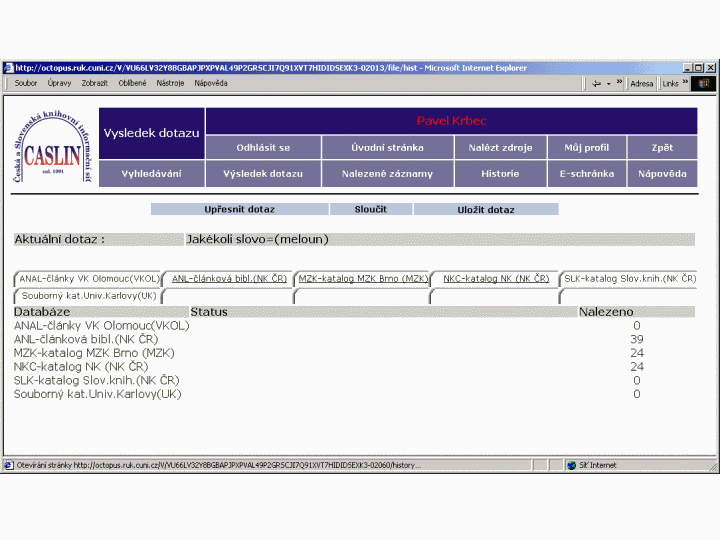Click the status bar page icon

tap(9, 465)
